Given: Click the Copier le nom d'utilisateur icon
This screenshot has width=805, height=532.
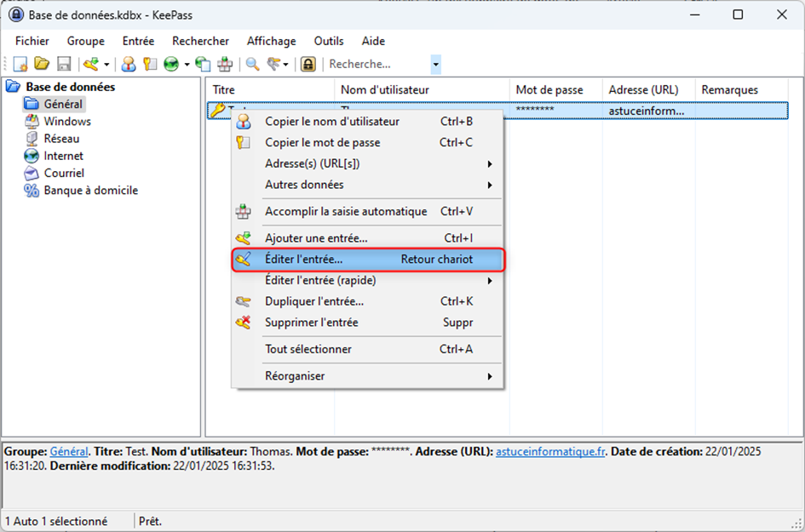Looking at the screenshot, I should coord(128,64).
